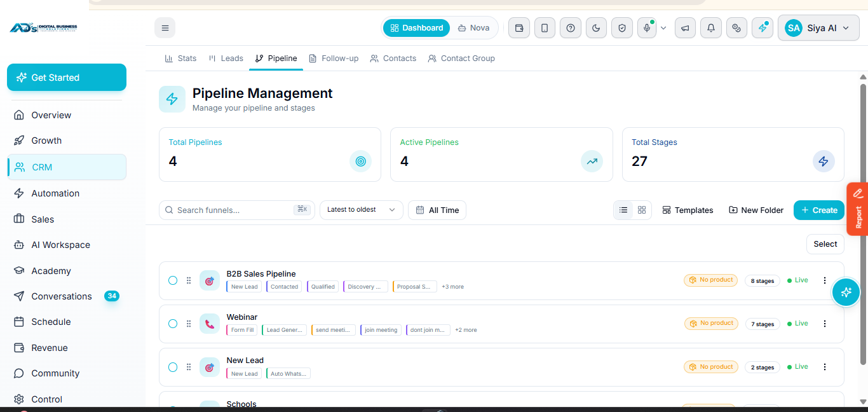Switch to Dashboard view

click(416, 28)
